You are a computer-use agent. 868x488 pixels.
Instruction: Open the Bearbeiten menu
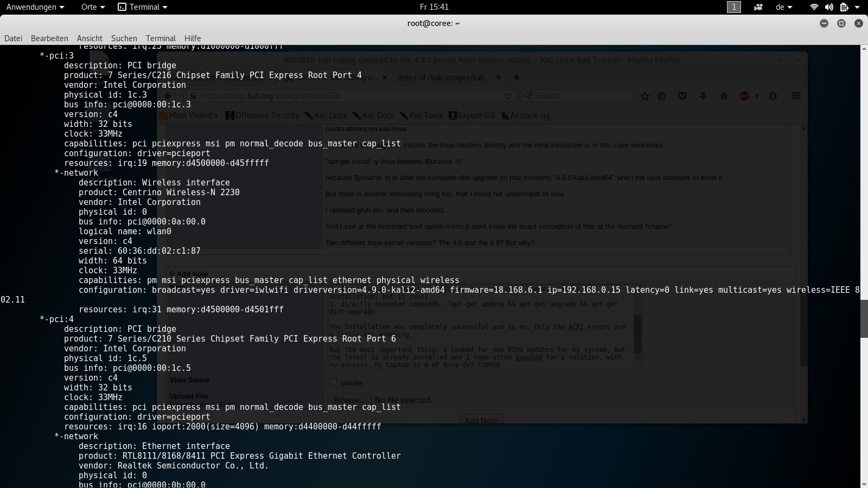tap(49, 38)
